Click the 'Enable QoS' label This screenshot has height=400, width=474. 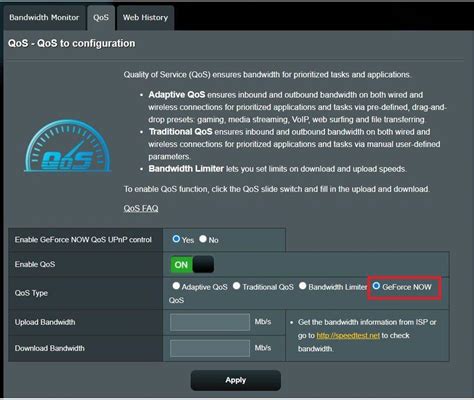point(35,264)
